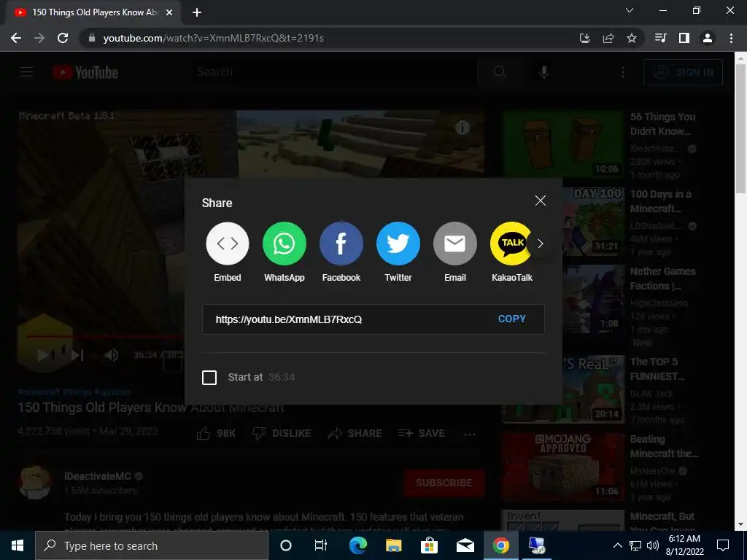Click the SHARE button below the video
This screenshot has width=747, height=560.
point(355,433)
